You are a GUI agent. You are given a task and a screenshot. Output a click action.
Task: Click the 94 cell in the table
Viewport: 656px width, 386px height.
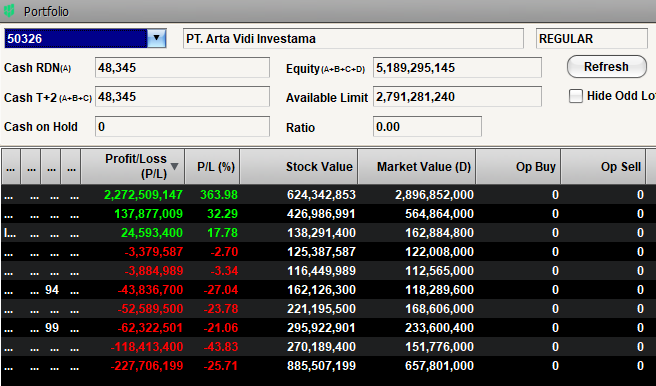[x=51, y=290]
